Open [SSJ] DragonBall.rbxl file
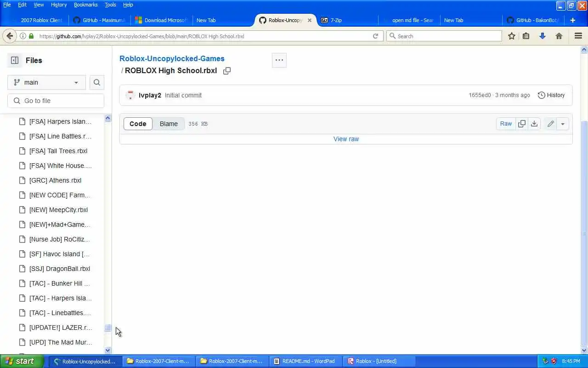This screenshot has width=588, height=368. 60,269
